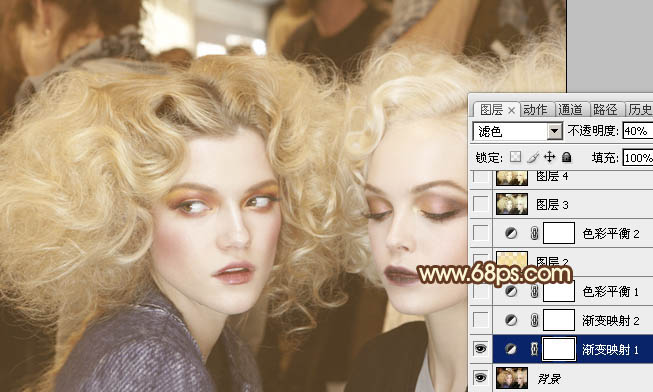The height and width of the screenshot is (392, 653).
Task: Click adjustment icon of 渐变映射 2 layer
Action: 511,320
